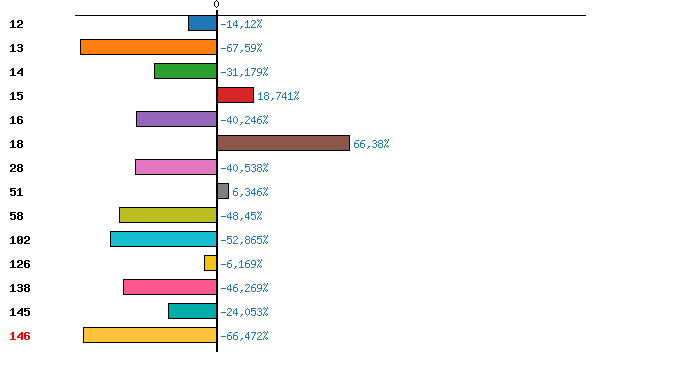Click the red bar for row 15
700x381 pixels.
pyautogui.click(x=235, y=95)
